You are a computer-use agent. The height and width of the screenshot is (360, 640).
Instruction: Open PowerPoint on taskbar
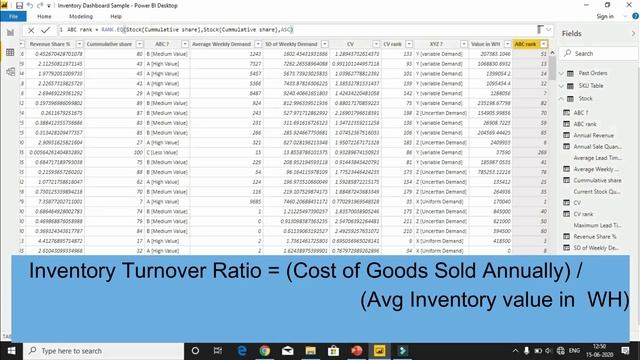(x=356, y=351)
